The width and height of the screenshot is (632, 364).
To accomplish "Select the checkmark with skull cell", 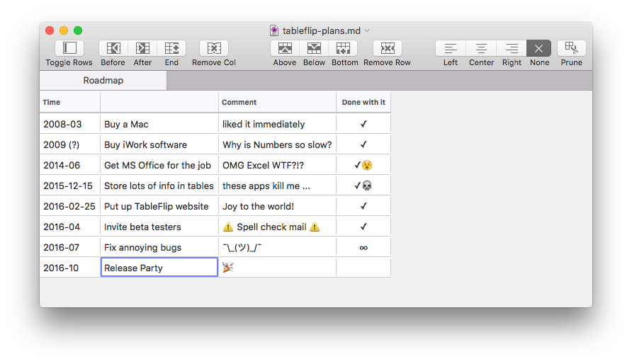I will tap(363, 186).
